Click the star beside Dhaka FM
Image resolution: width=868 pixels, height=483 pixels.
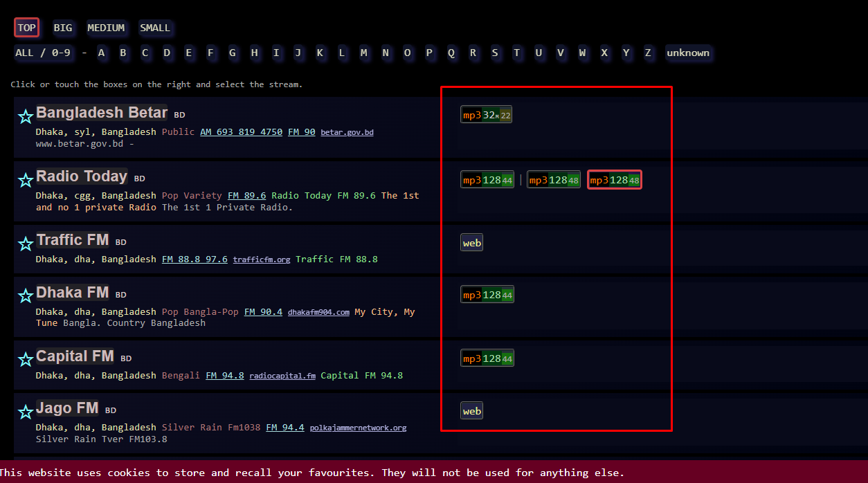[26, 297]
